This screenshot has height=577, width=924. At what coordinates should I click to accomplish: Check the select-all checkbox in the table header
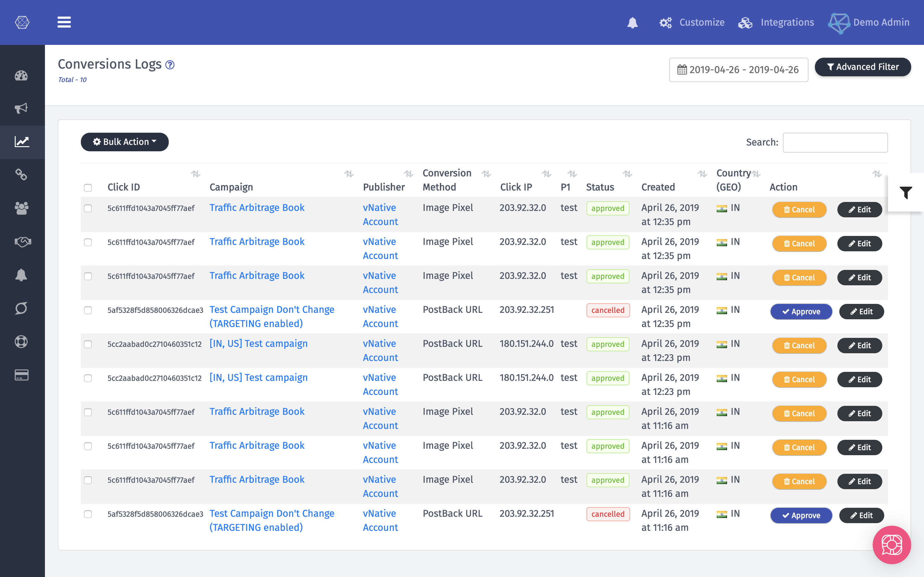pos(88,188)
